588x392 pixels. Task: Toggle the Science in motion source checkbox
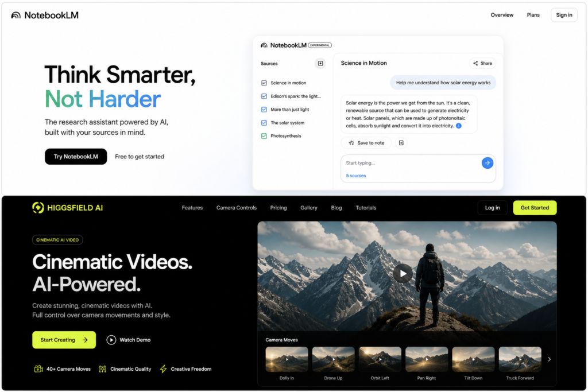tap(264, 83)
